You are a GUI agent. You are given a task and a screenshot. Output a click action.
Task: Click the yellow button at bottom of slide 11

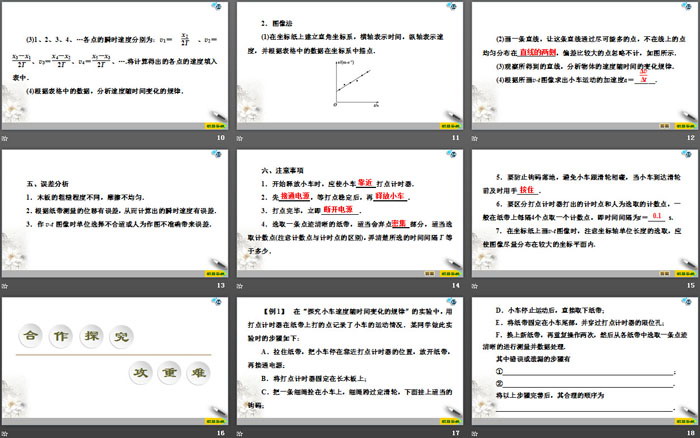(x=450, y=126)
